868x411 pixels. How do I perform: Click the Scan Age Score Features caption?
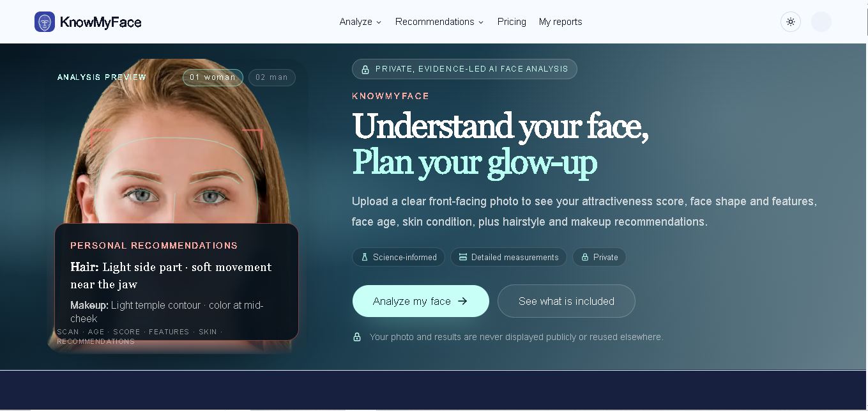click(140, 336)
